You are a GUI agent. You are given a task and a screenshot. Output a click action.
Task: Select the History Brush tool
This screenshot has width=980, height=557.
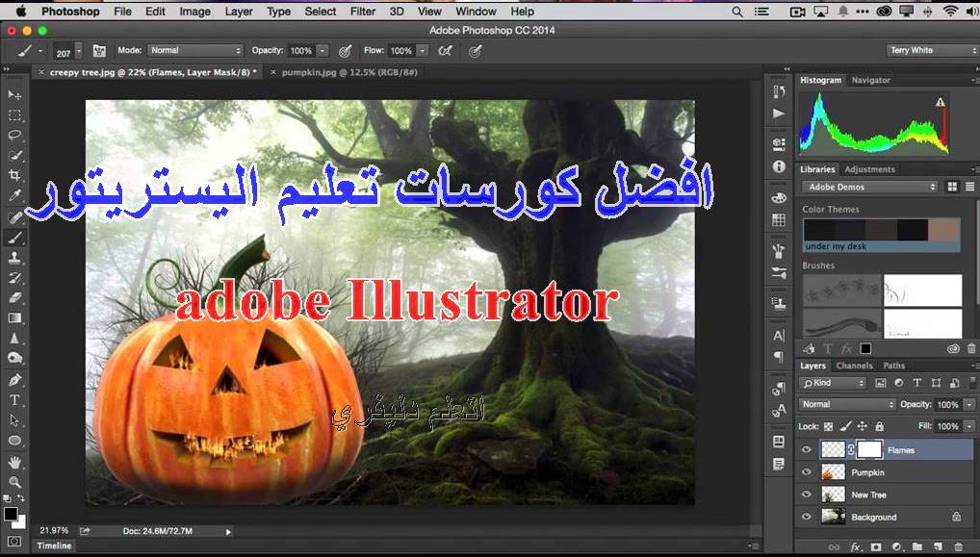[14, 278]
